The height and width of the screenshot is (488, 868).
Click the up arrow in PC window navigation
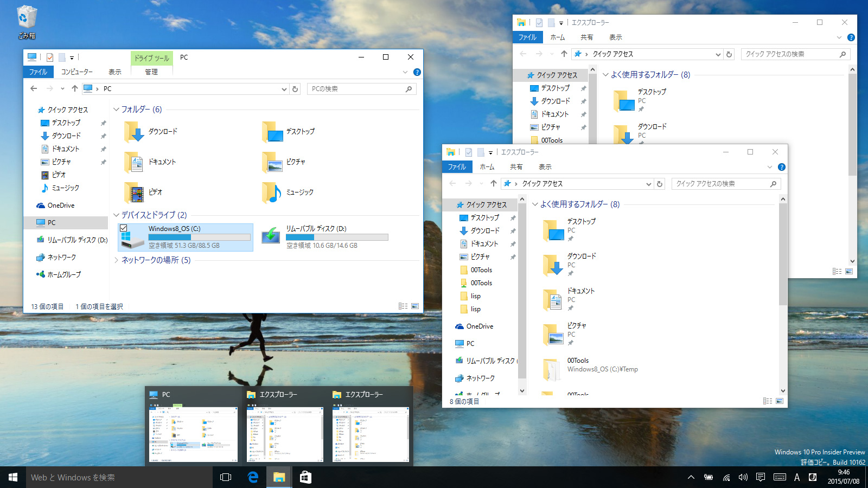point(75,89)
